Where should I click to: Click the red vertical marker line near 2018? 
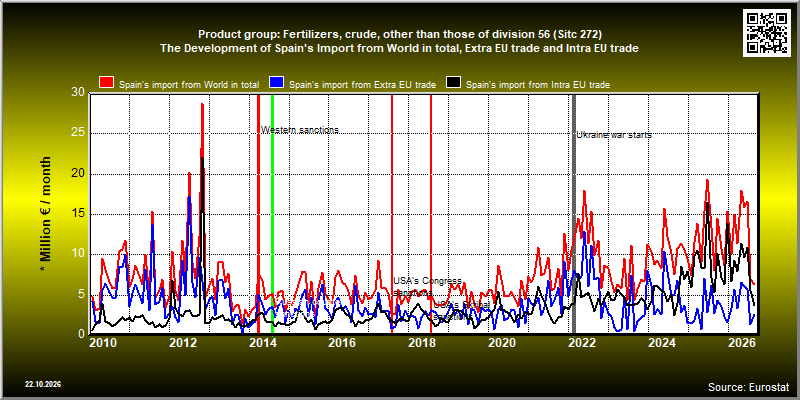tap(431, 214)
